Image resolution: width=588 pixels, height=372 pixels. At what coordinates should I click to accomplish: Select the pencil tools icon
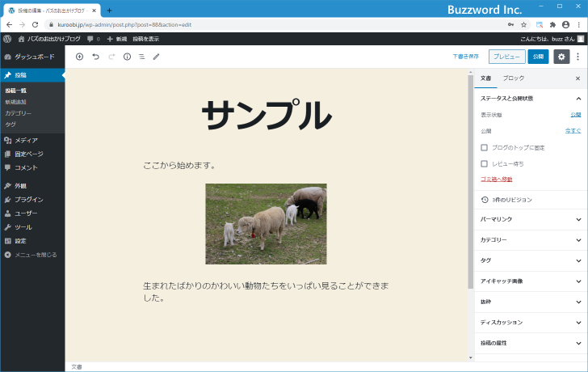(x=157, y=57)
